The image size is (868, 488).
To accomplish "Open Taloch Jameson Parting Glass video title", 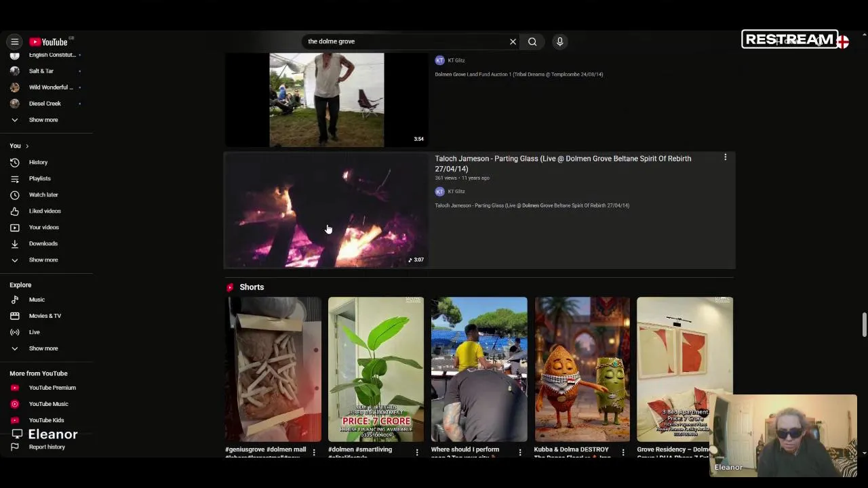I will [x=563, y=163].
